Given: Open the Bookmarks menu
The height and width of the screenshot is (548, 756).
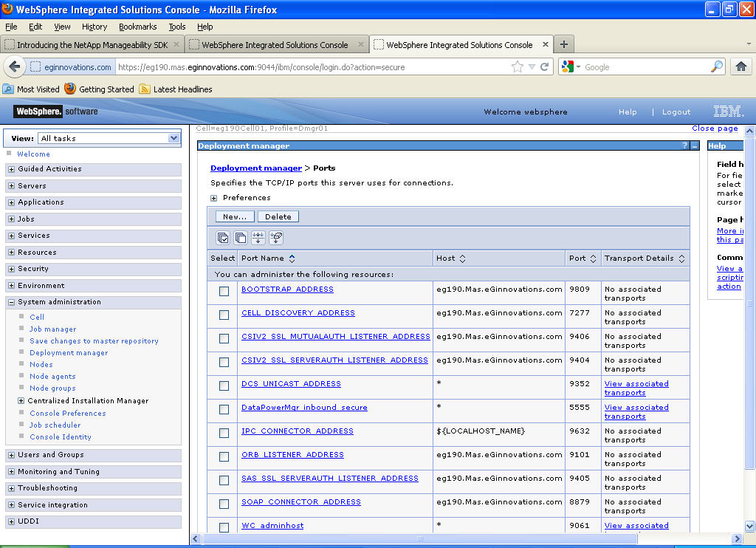Looking at the screenshot, I should tap(138, 27).
